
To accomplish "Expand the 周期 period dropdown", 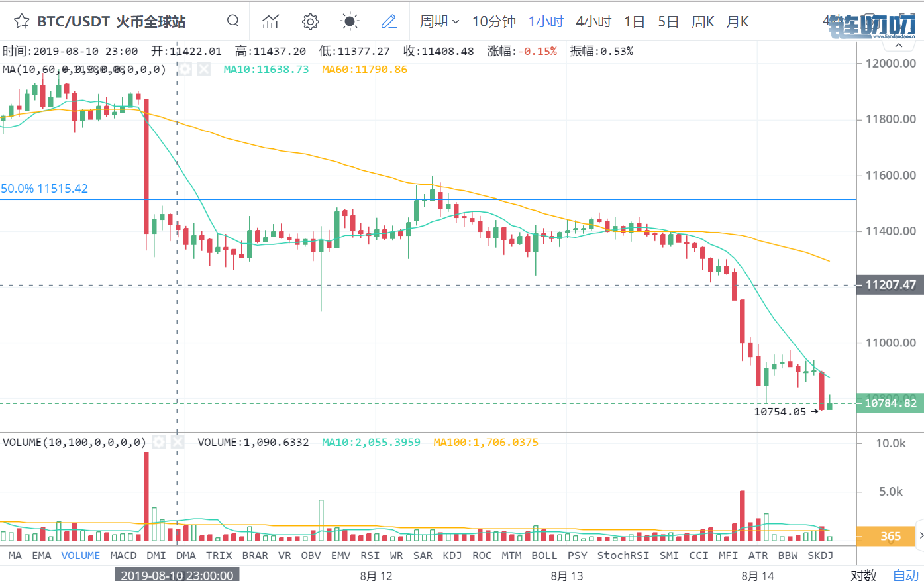I will pos(439,21).
